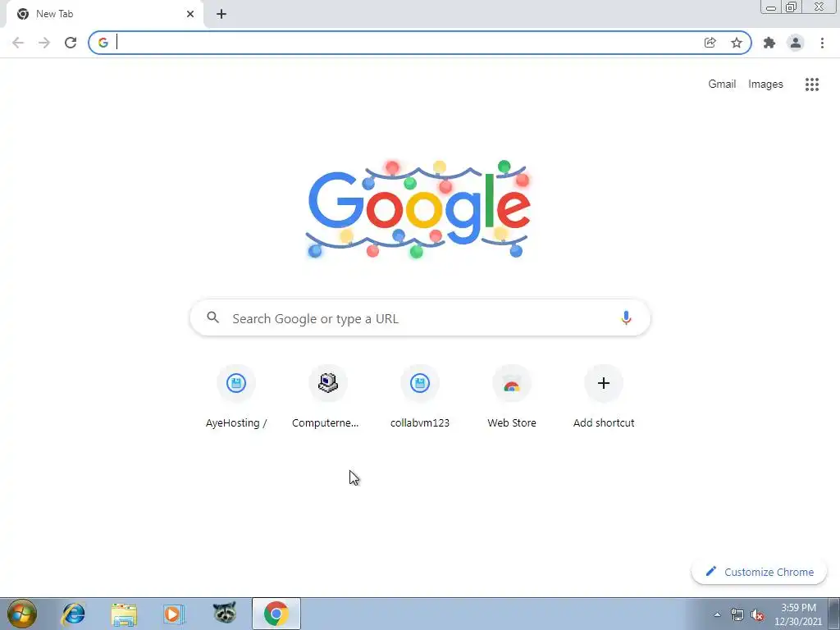
Task: Click the magnifier icon in the search box
Action: pyautogui.click(x=213, y=317)
